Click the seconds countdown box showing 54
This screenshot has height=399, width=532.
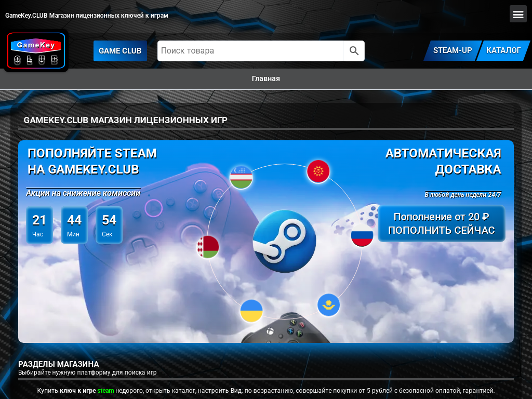pos(109,225)
